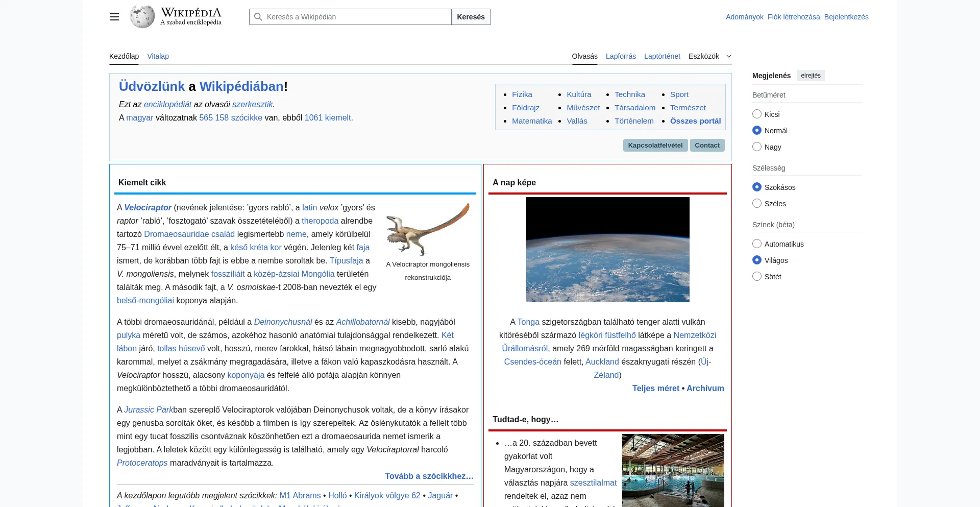Open the Tonga article
Screen dimensions: 980x507
click(x=528, y=322)
